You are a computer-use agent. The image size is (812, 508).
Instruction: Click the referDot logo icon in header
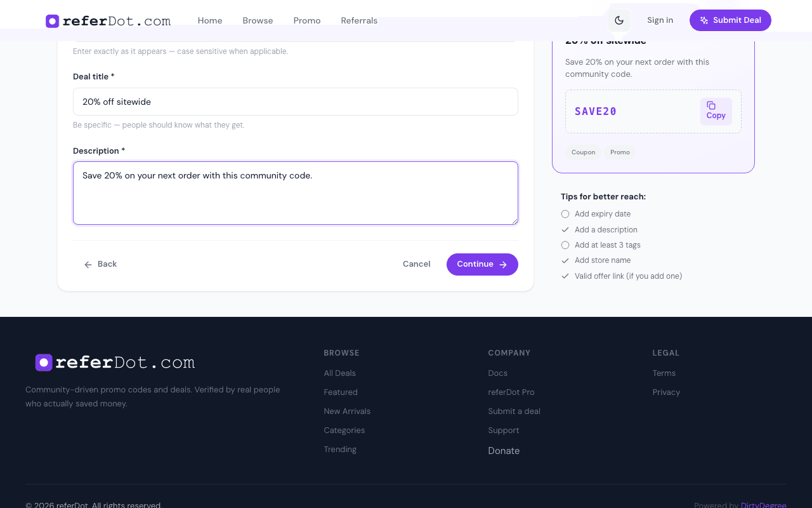[x=53, y=21]
